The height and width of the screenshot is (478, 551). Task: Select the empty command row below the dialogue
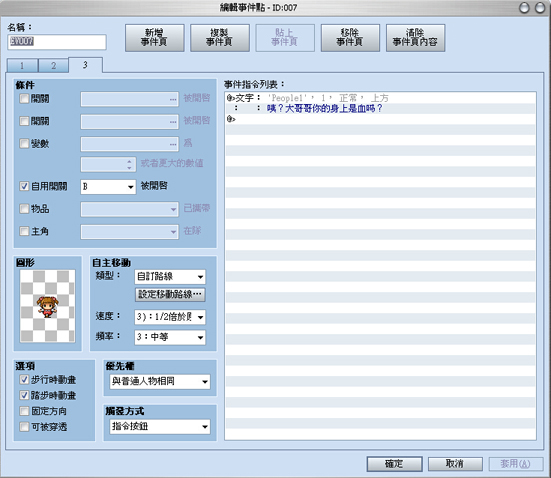click(x=381, y=119)
